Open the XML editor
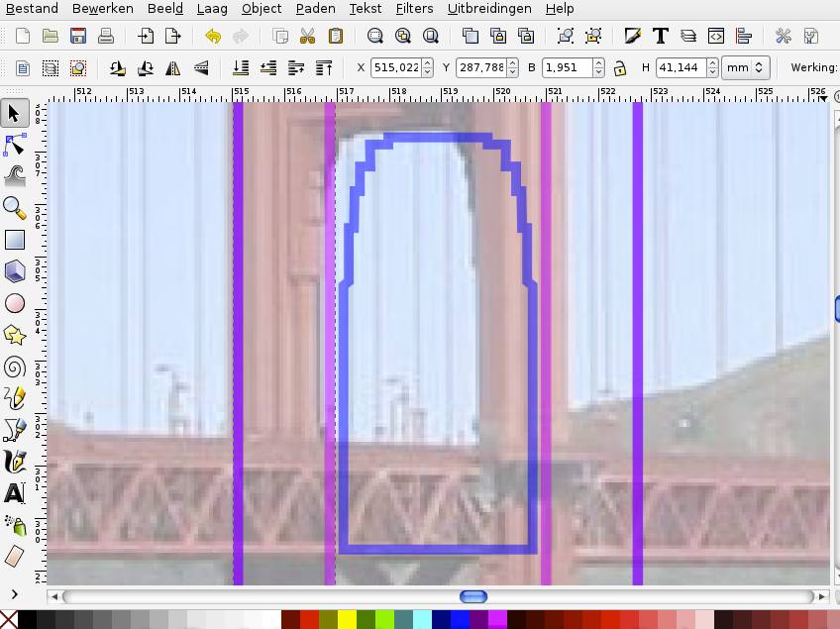 point(716,36)
